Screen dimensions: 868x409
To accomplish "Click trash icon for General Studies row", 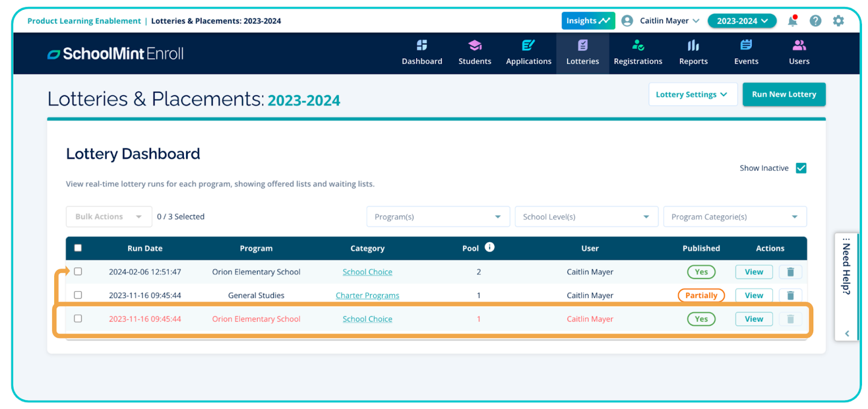I will click(790, 295).
